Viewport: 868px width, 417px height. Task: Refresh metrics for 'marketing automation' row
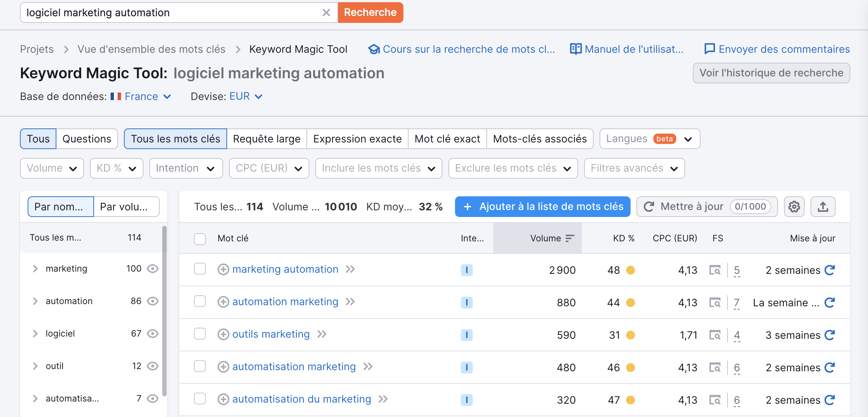click(x=830, y=270)
